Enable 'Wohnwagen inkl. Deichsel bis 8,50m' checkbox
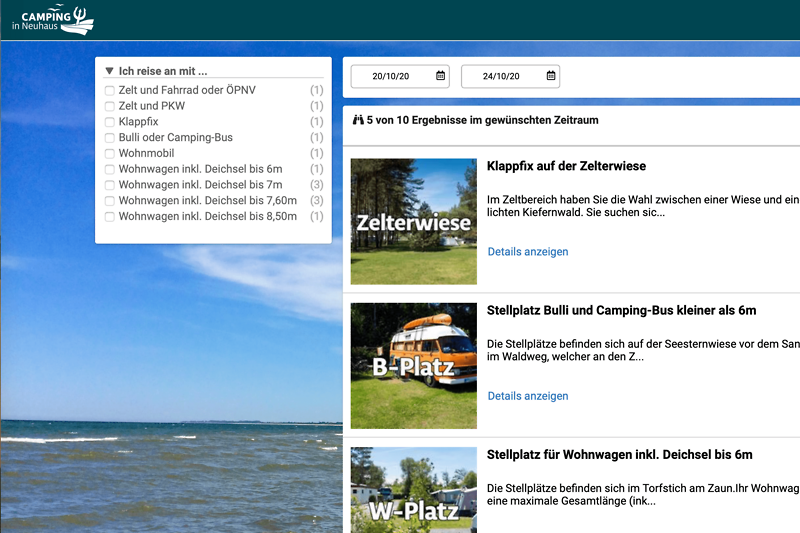Screen dimensions: 800x533 coord(110,217)
